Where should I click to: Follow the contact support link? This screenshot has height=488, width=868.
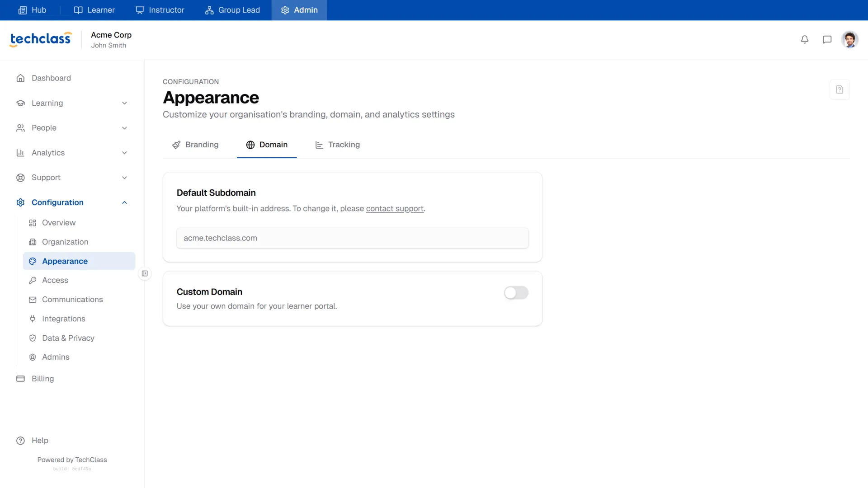coord(395,209)
